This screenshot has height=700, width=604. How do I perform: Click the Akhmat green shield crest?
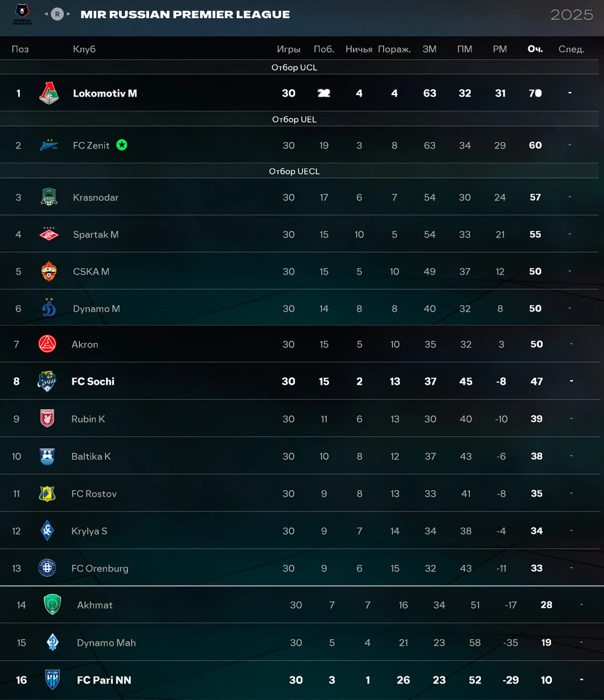[52, 604]
